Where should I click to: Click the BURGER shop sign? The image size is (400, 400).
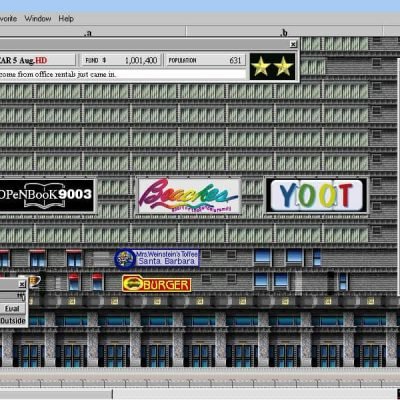click(156, 284)
